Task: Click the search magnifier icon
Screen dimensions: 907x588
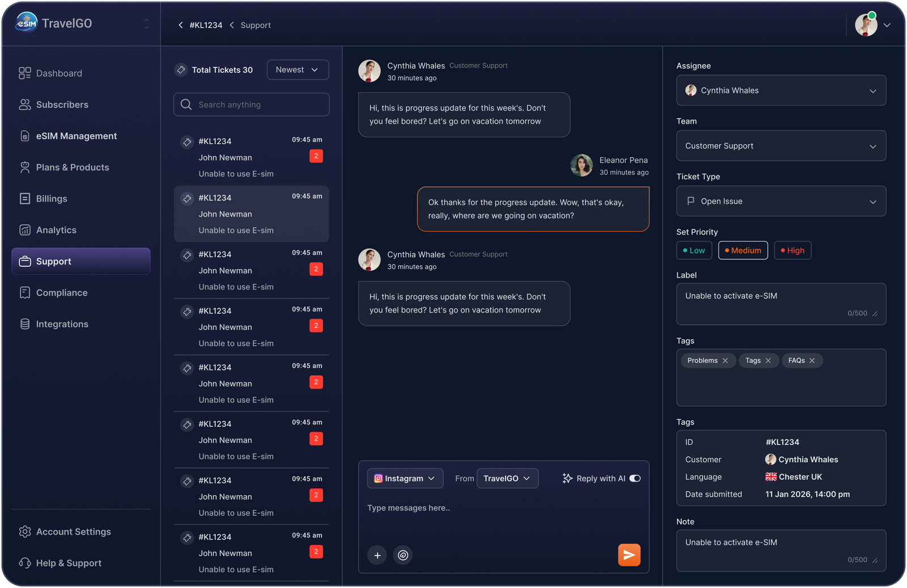Action: coord(186,105)
